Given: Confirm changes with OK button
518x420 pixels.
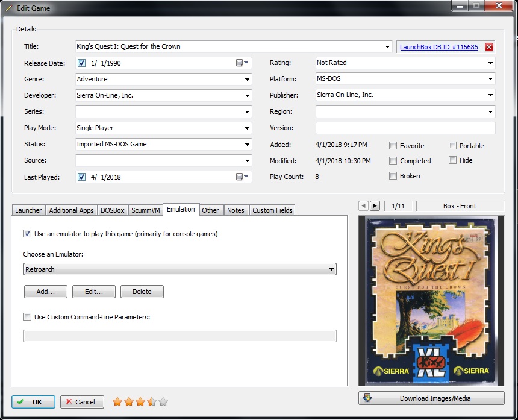Looking at the screenshot, I should (x=33, y=402).
